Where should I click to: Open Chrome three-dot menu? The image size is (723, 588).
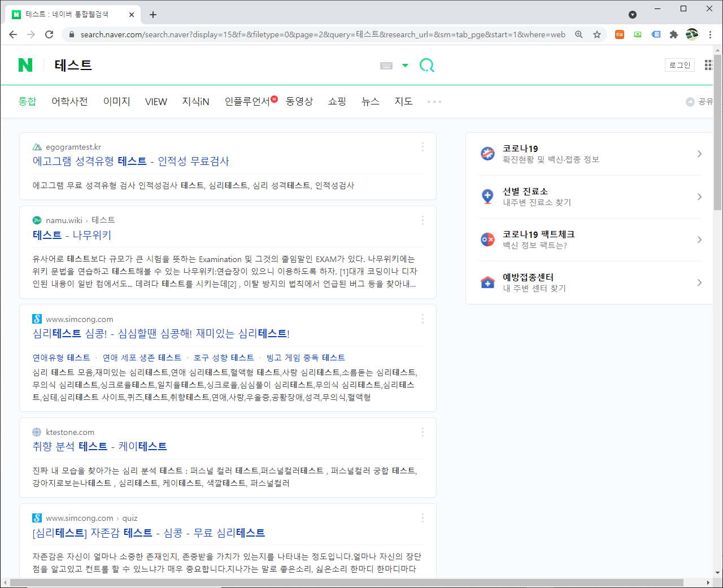(710, 34)
